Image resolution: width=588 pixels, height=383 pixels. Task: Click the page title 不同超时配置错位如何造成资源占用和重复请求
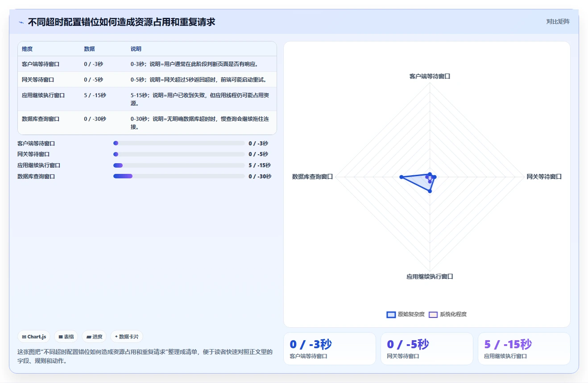click(x=121, y=22)
